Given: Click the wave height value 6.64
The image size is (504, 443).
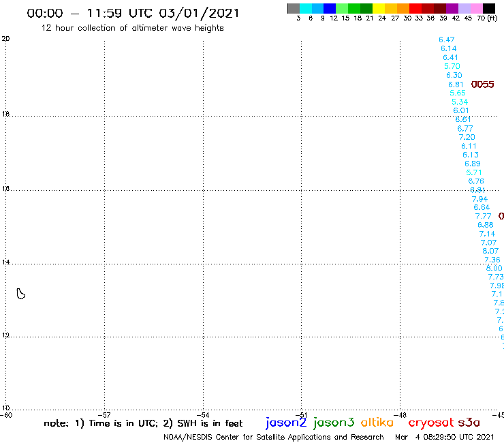Looking at the screenshot, I should click(x=482, y=207).
